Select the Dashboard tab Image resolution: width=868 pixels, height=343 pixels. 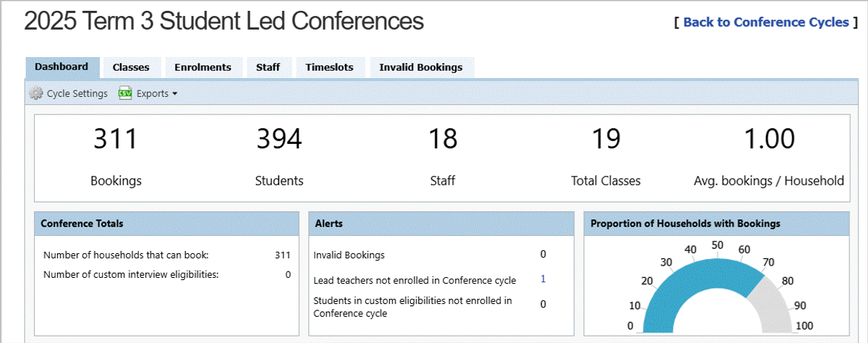click(x=61, y=67)
